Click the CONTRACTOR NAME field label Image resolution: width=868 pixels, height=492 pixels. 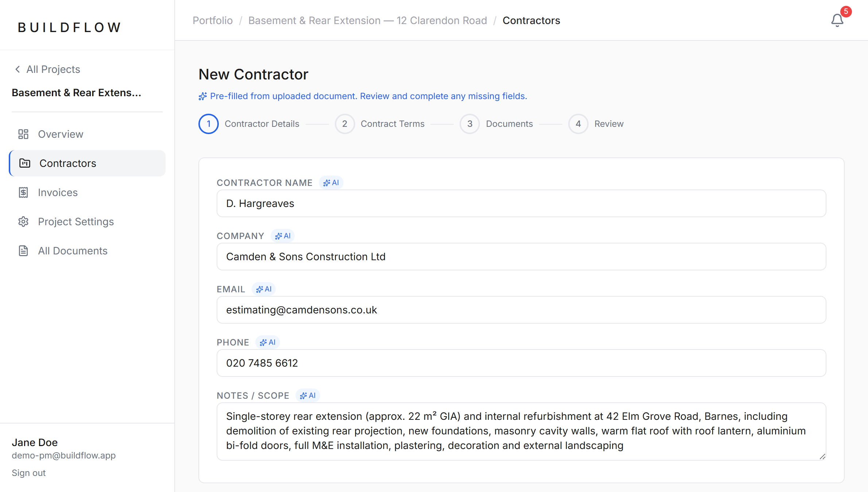pos(264,183)
